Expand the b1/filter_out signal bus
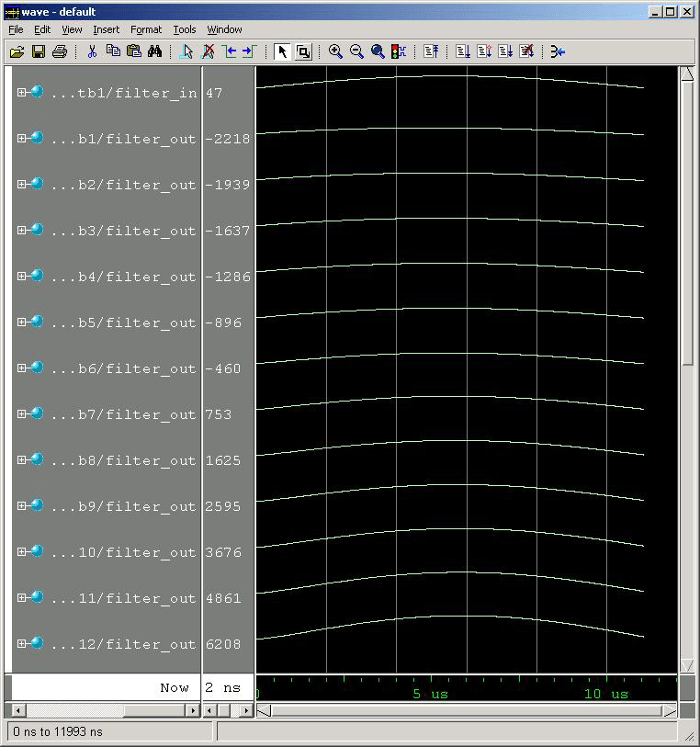The image size is (700, 747). tap(21, 138)
